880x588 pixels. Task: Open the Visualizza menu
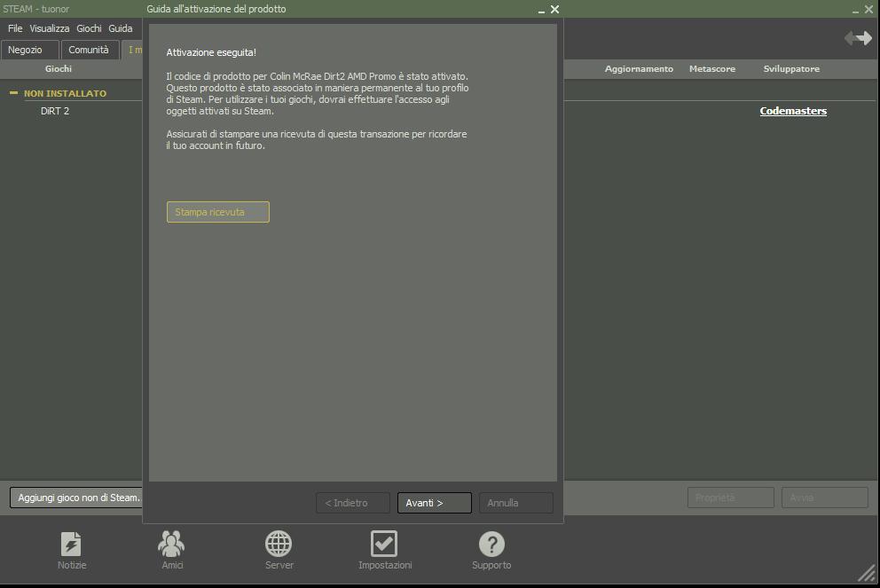point(50,28)
